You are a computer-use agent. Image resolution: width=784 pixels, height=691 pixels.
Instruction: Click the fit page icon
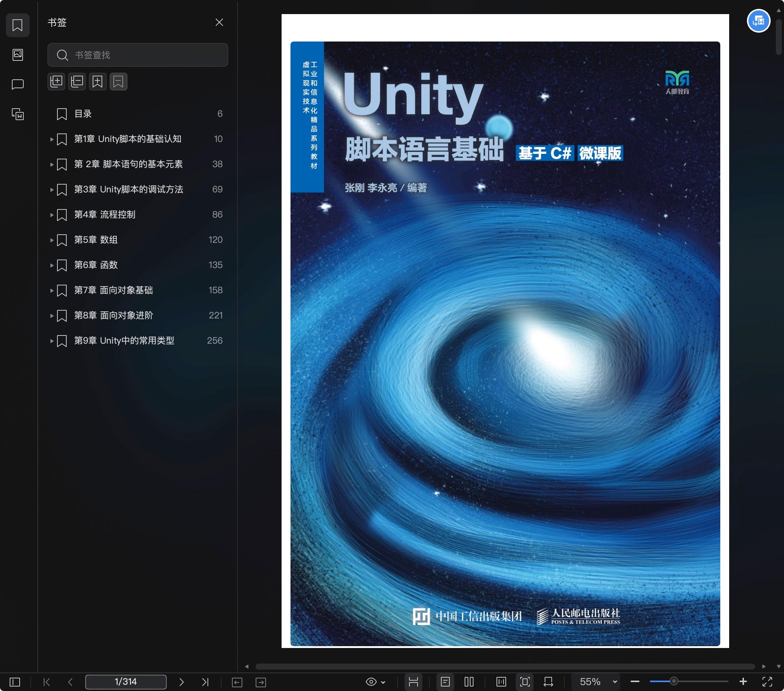click(x=525, y=682)
